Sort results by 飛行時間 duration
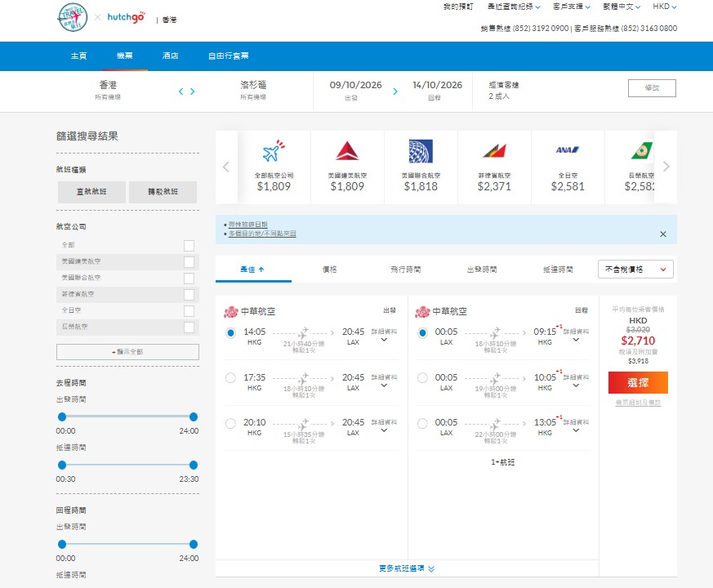713x588 pixels. point(406,269)
